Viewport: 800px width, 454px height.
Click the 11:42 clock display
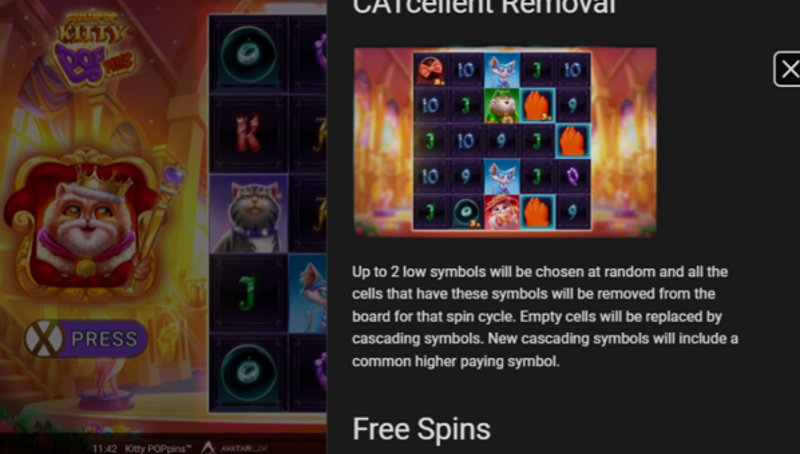[105, 449]
